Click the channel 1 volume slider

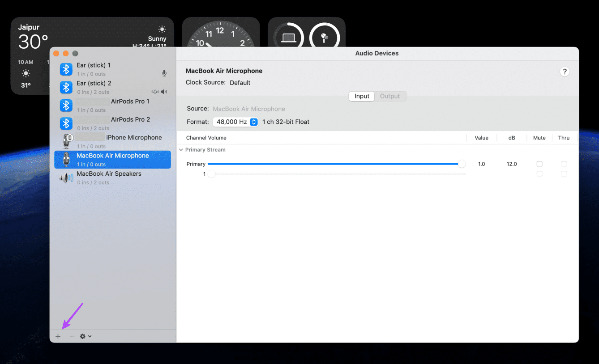click(x=336, y=174)
